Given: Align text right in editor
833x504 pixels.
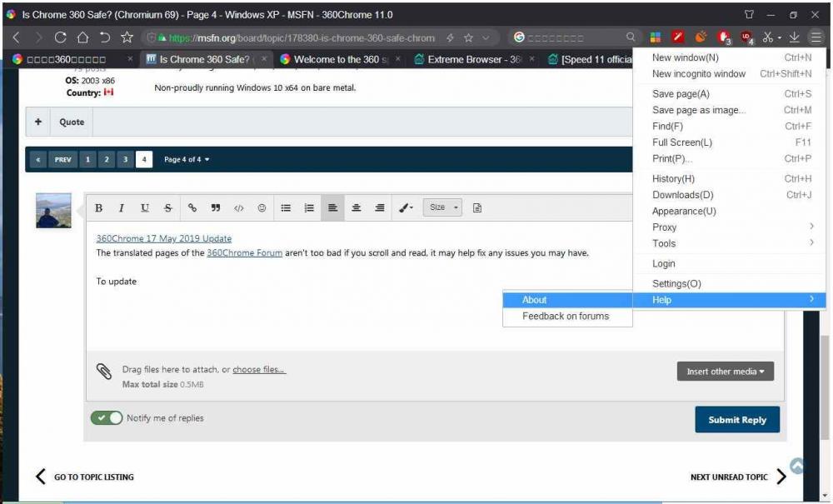Looking at the screenshot, I should 379,207.
